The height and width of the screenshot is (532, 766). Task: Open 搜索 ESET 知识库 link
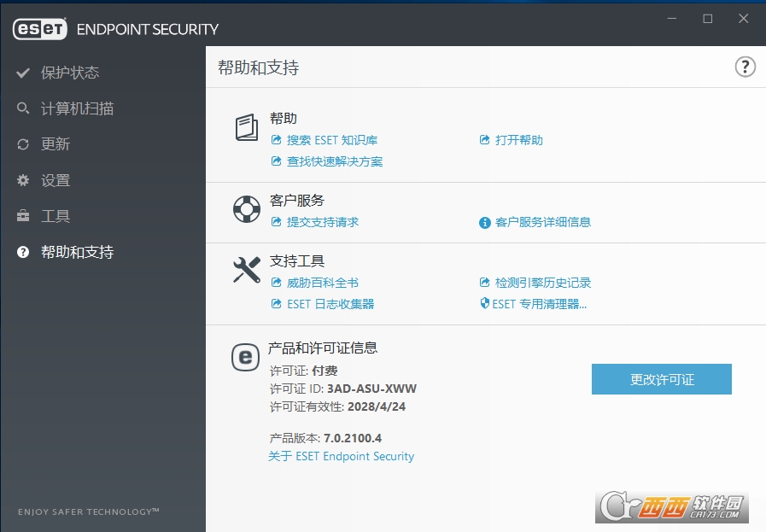tap(332, 140)
